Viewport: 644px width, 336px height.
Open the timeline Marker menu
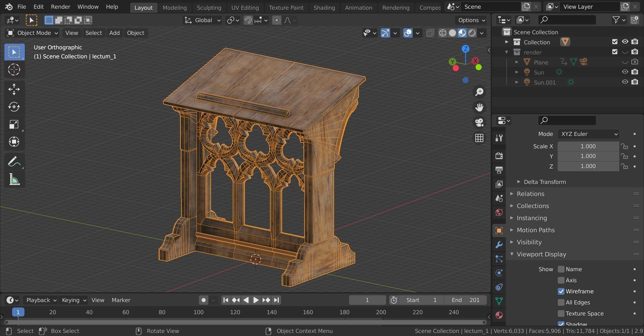[x=121, y=300]
